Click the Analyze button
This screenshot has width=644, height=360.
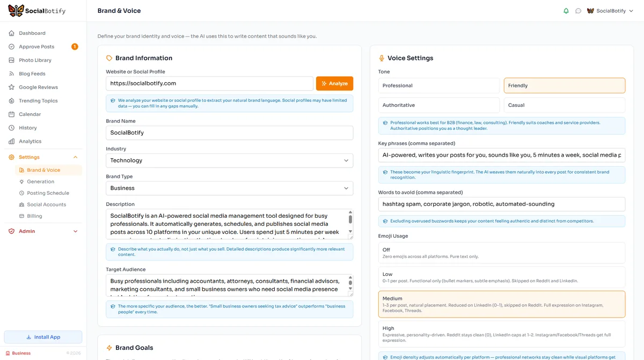pyautogui.click(x=333, y=83)
